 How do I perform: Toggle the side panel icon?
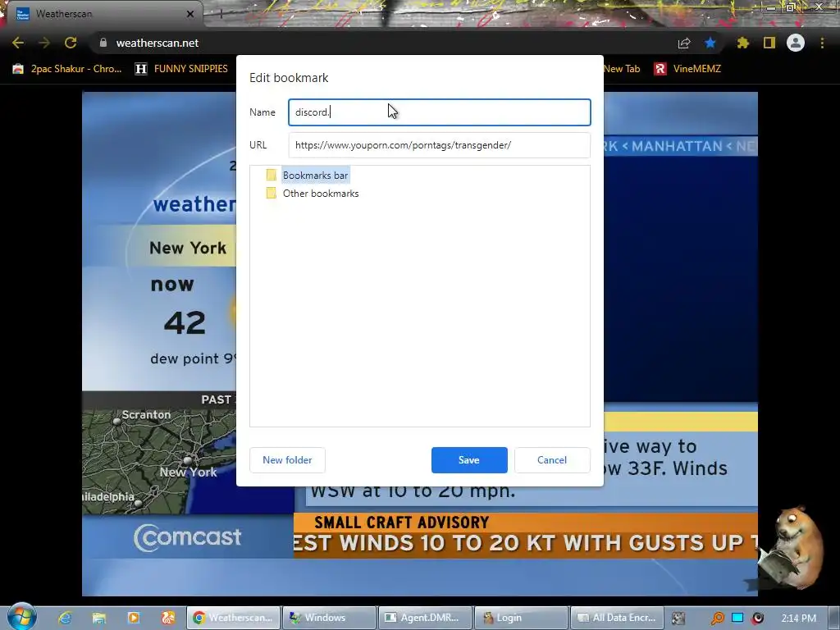click(769, 43)
